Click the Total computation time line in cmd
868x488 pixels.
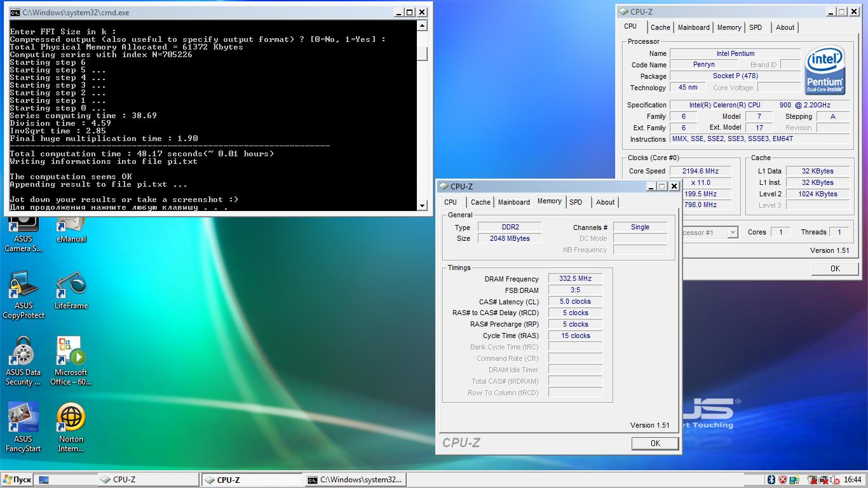point(142,154)
